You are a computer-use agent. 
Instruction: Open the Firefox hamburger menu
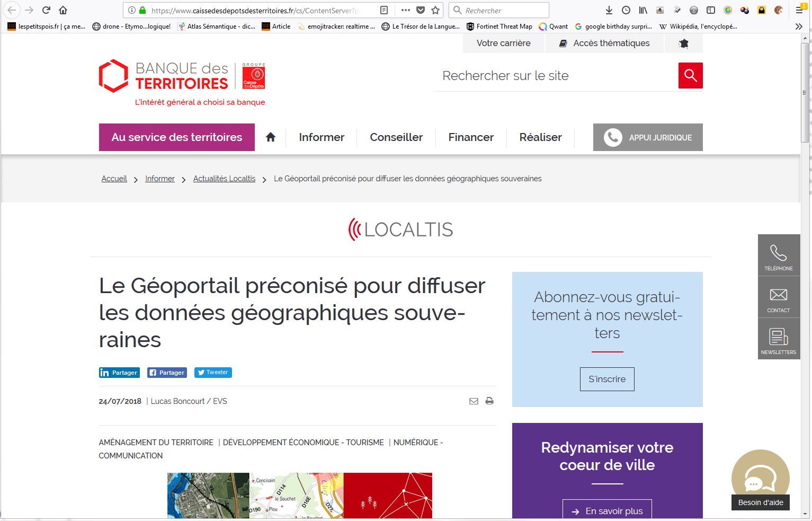(x=799, y=10)
